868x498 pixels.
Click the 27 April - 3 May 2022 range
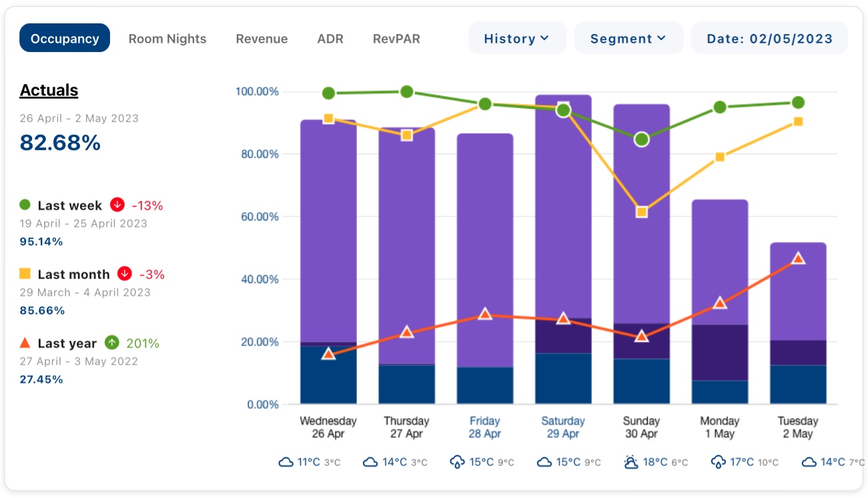79,361
